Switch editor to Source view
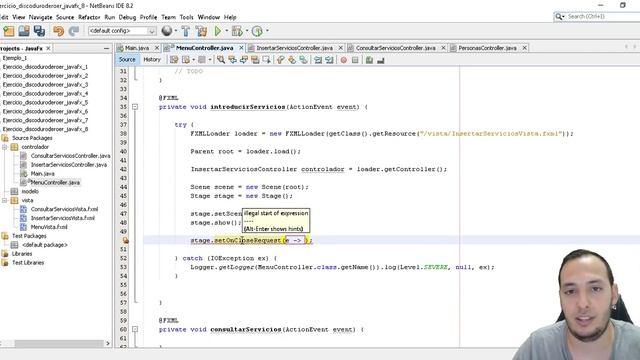This screenshot has width=640, height=360. pos(127,60)
